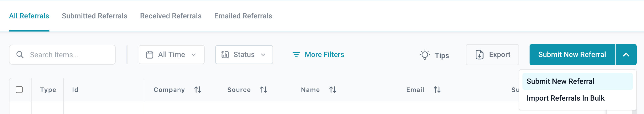The height and width of the screenshot is (114, 644).
Task: Toggle the select-all rows checkbox
Action: pyautogui.click(x=19, y=90)
